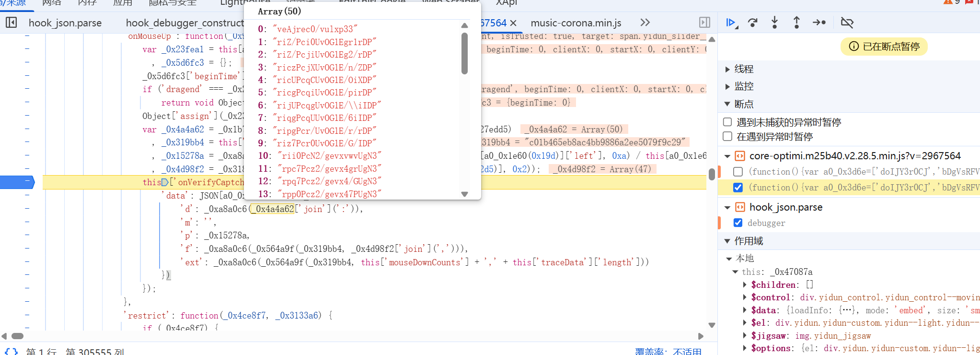The height and width of the screenshot is (355, 980).
Task: Collapse the core-optimi breakpoint group
Action: (x=727, y=156)
